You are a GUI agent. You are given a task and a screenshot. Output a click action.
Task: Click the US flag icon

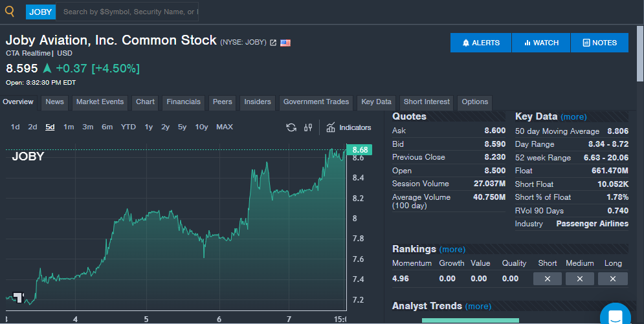(285, 43)
